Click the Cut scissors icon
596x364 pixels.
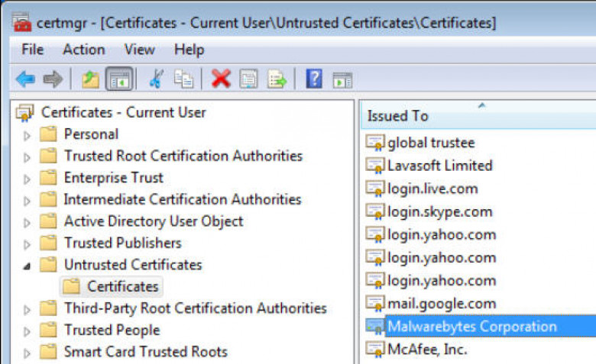[x=156, y=79]
